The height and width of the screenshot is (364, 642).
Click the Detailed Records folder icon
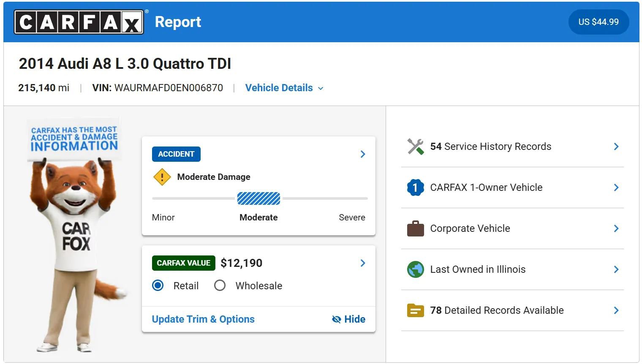(415, 310)
